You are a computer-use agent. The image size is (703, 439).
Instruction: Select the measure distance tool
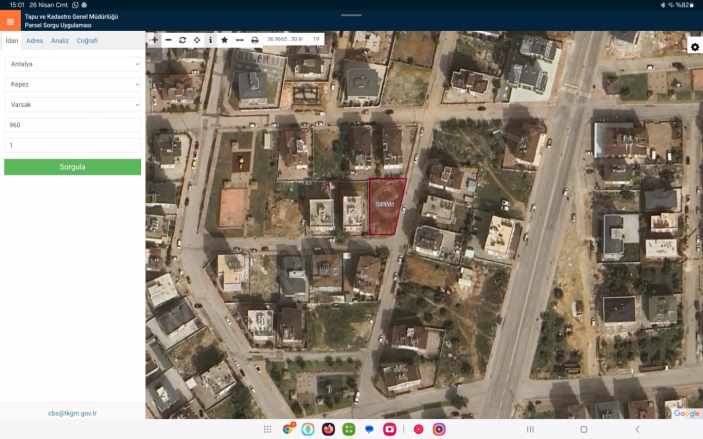click(x=239, y=39)
